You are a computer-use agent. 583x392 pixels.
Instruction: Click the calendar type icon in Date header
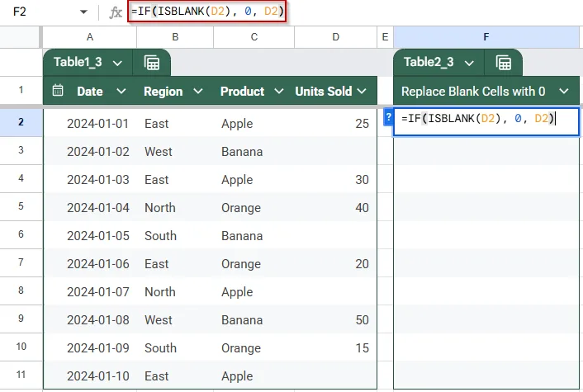58,90
